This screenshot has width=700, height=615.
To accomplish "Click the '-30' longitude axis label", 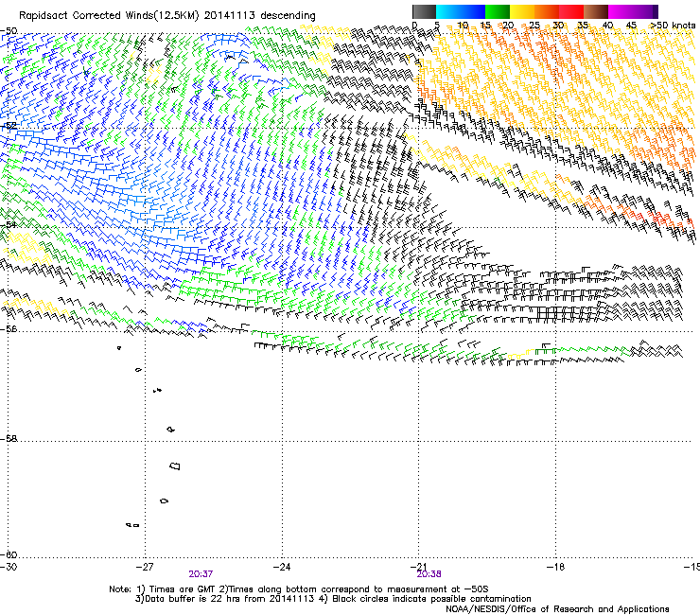I will pyautogui.click(x=8, y=567).
